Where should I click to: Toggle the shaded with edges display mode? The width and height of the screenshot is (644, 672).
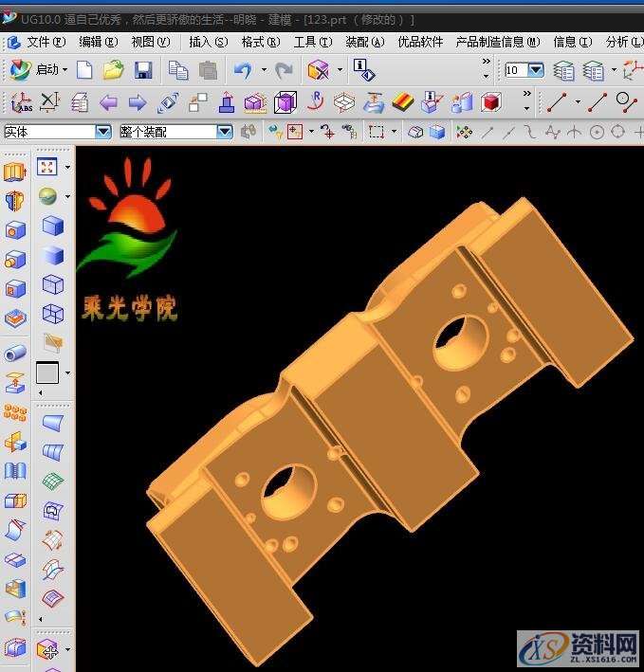point(53,227)
